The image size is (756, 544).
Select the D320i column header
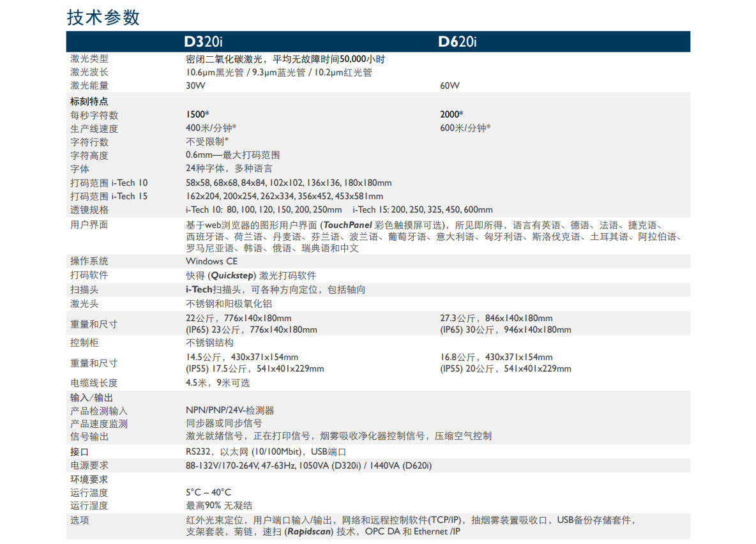tap(203, 42)
